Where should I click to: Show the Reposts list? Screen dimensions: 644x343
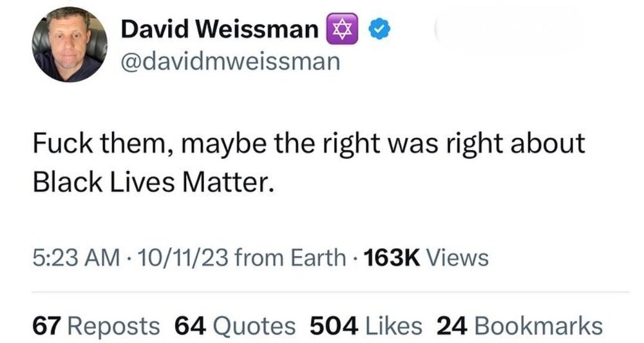[x=113, y=324]
